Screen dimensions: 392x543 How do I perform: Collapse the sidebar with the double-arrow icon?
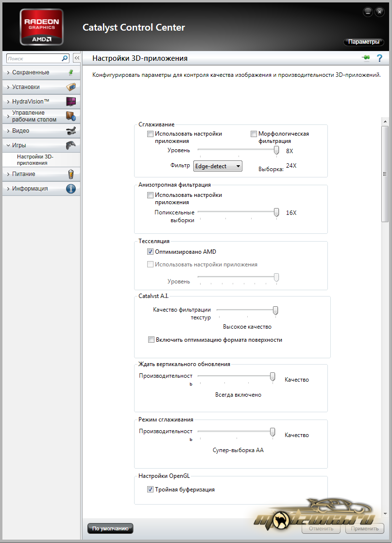click(x=77, y=58)
